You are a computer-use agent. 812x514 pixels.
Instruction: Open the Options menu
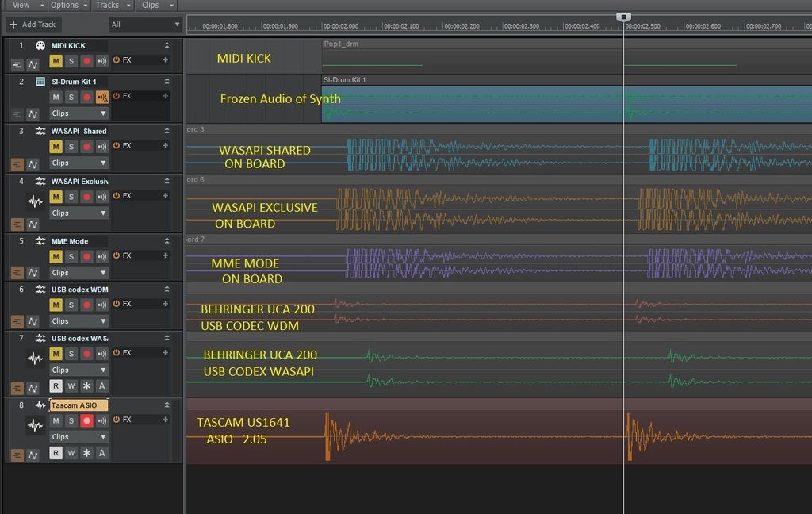tap(65, 5)
